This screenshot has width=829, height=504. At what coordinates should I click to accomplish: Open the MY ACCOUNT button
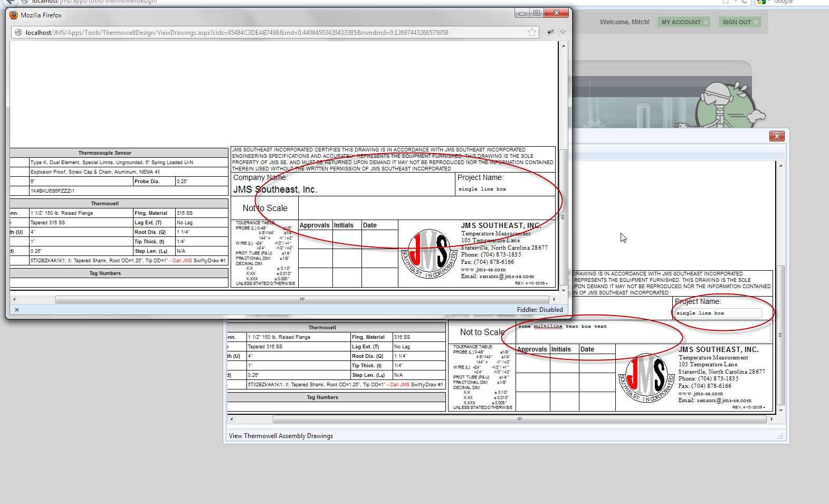pyautogui.click(x=683, y=22)
